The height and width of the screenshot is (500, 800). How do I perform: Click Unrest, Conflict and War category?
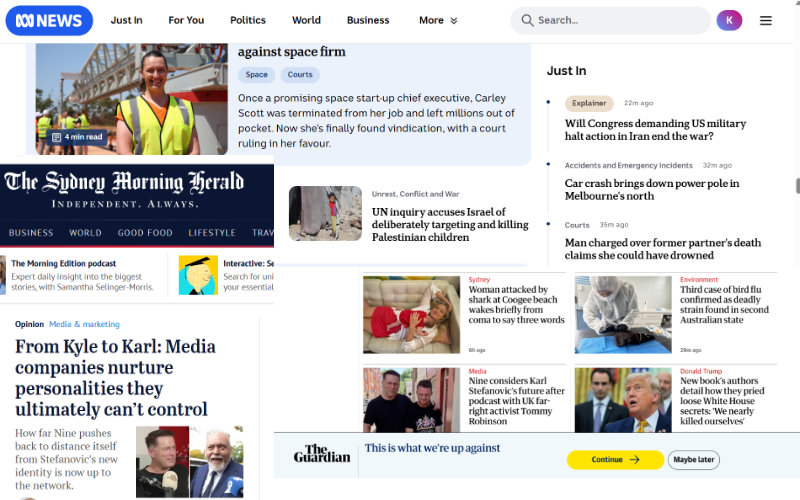[x=415, y=194]
